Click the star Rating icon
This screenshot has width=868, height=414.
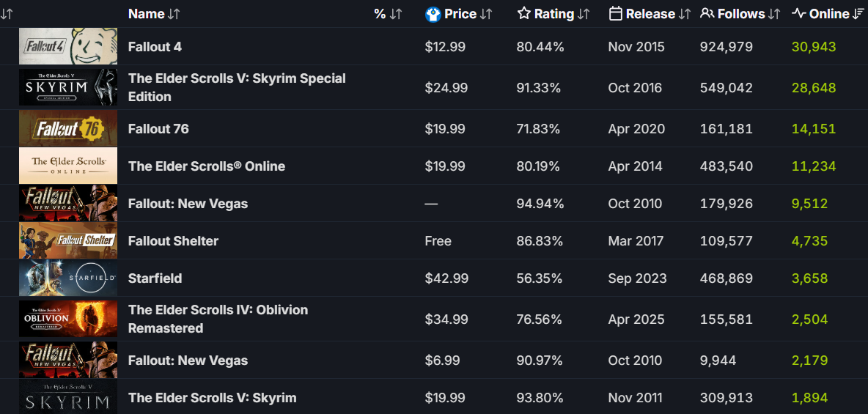tap(523, 14)
